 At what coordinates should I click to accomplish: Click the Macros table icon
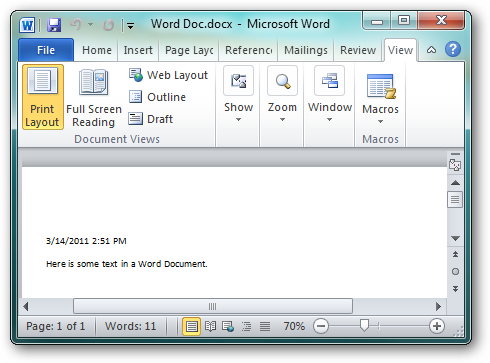[x=381, y=86]
